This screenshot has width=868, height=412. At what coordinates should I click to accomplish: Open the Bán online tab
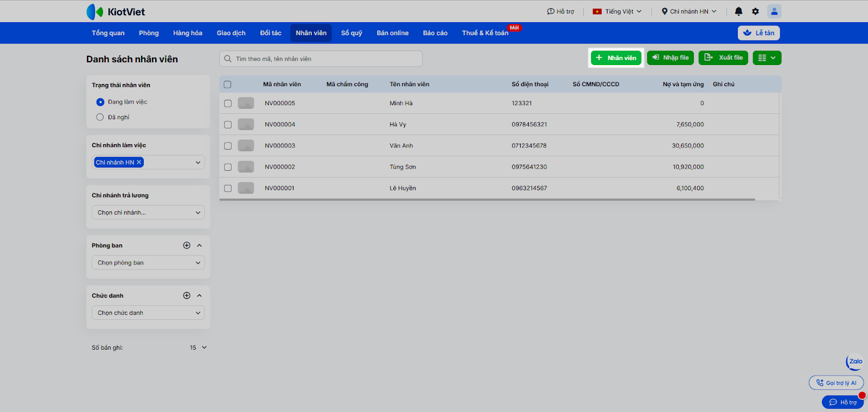pos(393,33)
